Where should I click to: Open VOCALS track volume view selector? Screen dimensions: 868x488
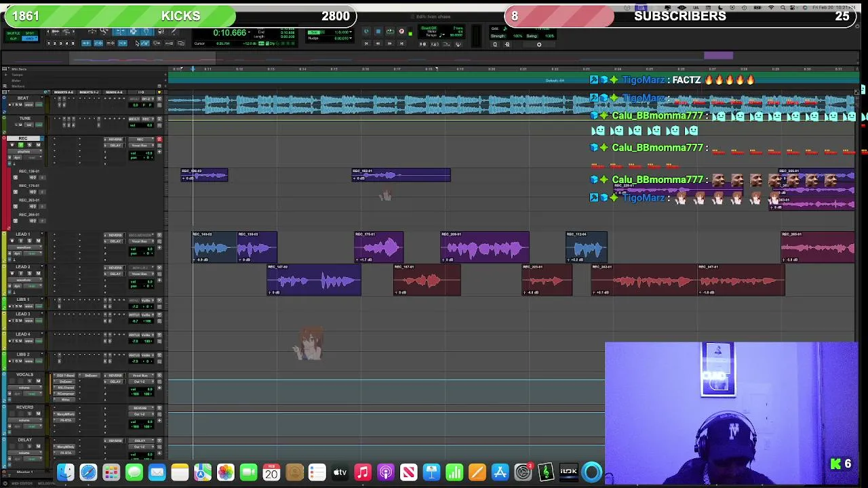point(25,388)
